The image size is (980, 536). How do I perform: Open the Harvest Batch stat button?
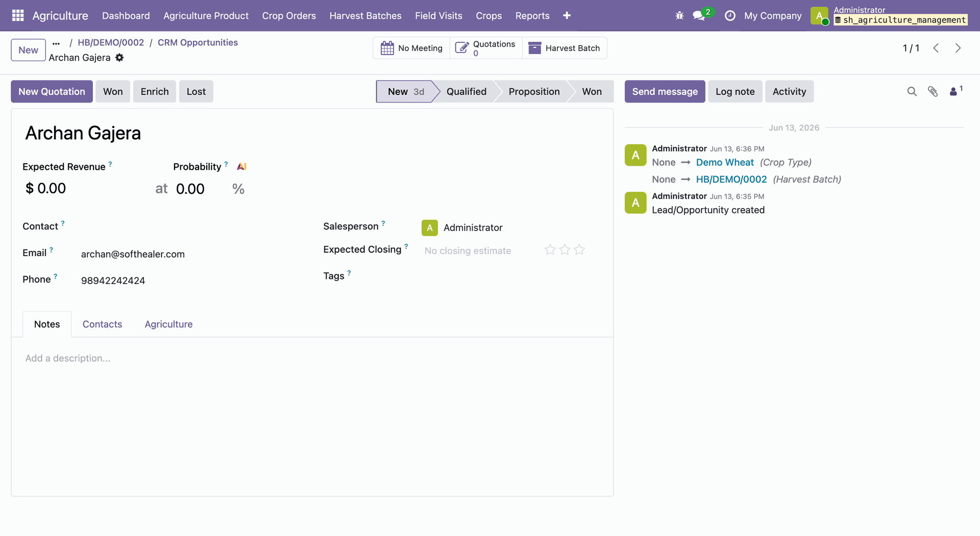565,48
